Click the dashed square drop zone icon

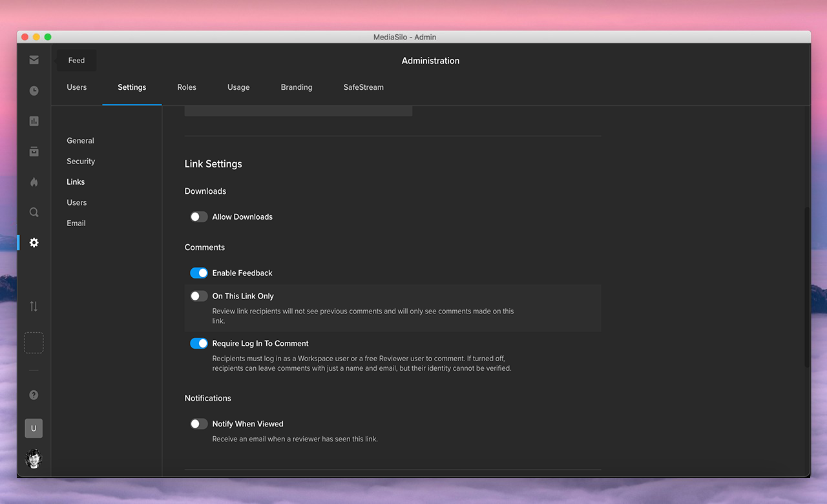click(34, 342)
